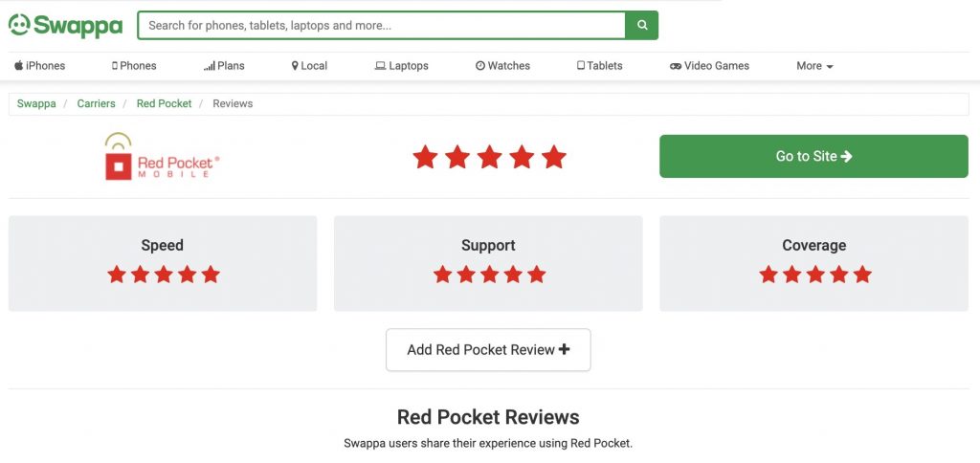
Task: Click the green search magnifier button
Action: pyautogui.click(x=642, y=25)
